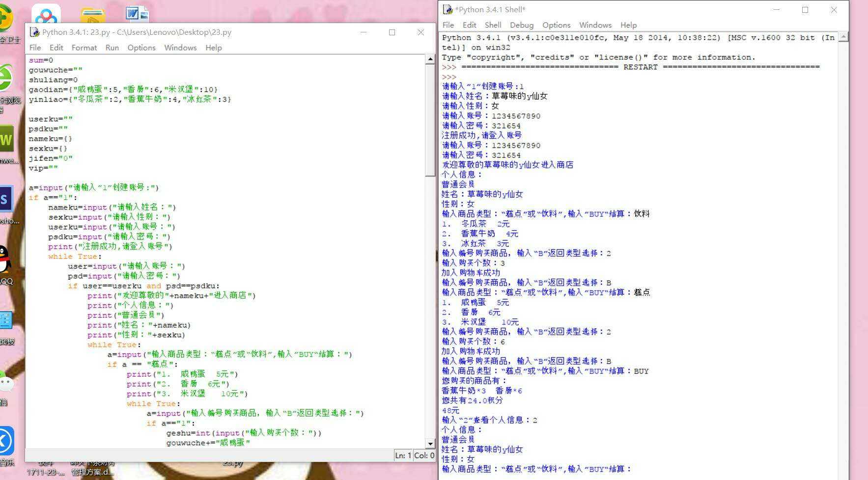
Task: Click the RESTART line in the Shell
Action: (631, 67)
